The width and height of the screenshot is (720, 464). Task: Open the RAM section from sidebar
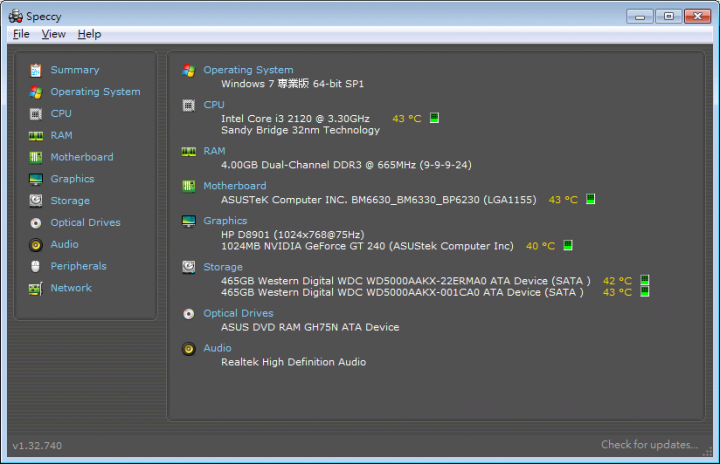(62, 136)
